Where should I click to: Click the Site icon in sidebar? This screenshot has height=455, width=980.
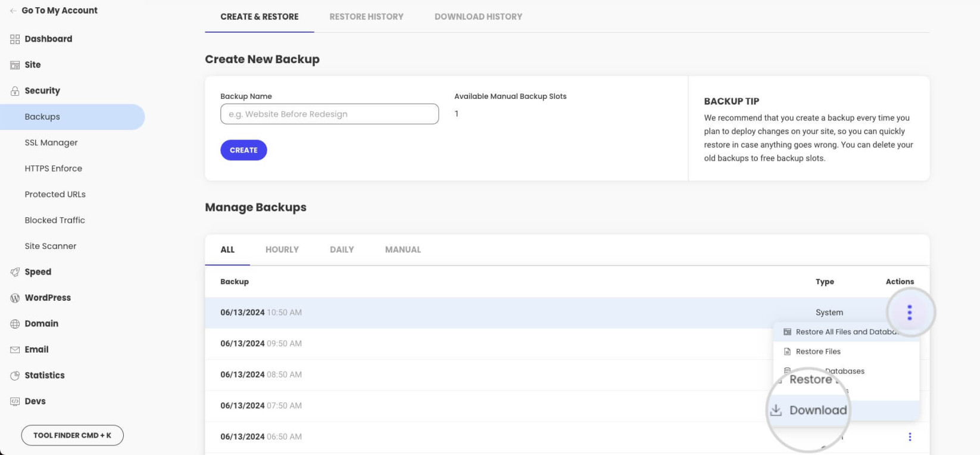pyautogui.click(x=15, y=65)
